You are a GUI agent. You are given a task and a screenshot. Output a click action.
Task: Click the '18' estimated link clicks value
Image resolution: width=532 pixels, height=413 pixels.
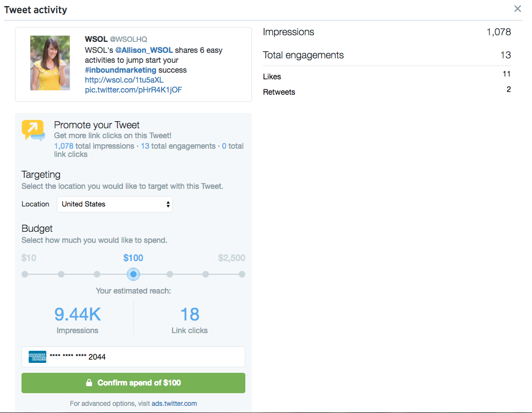[190, 314]
